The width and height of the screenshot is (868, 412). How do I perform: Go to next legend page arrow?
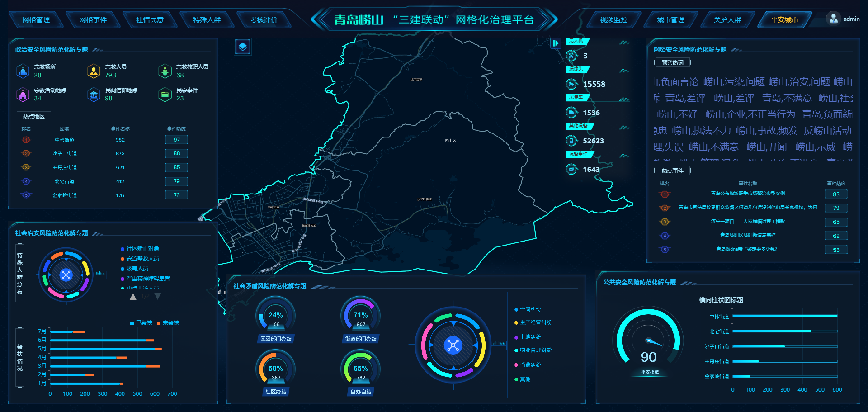157,296
